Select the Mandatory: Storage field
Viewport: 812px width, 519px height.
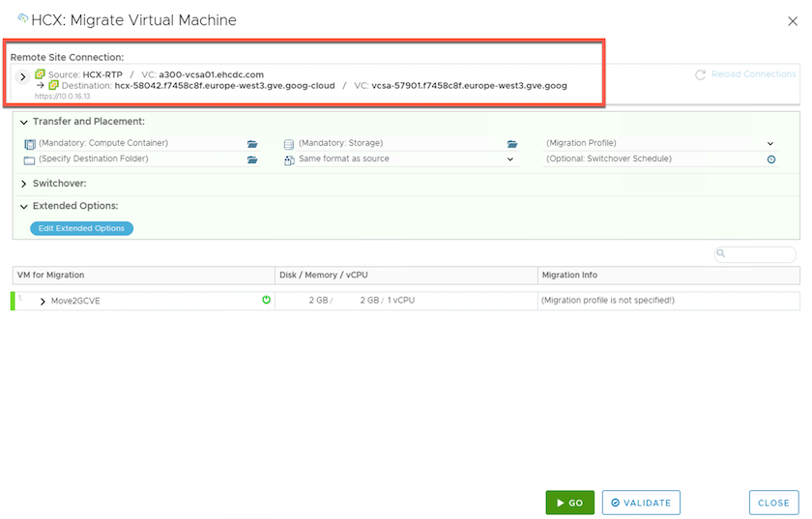pyautogui.click(x=401, y=143)
